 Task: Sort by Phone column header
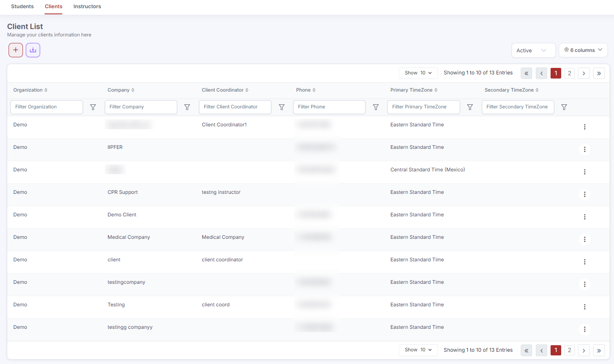tap(306, 90)
